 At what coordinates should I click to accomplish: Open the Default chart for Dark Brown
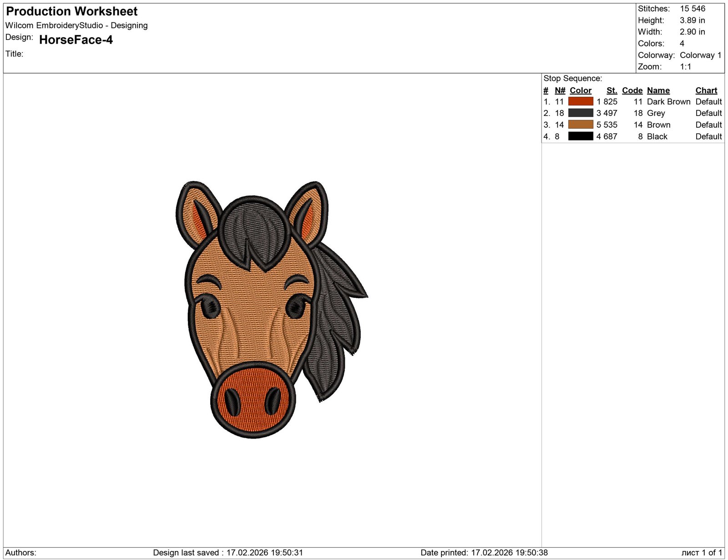(x=708, y=101)
